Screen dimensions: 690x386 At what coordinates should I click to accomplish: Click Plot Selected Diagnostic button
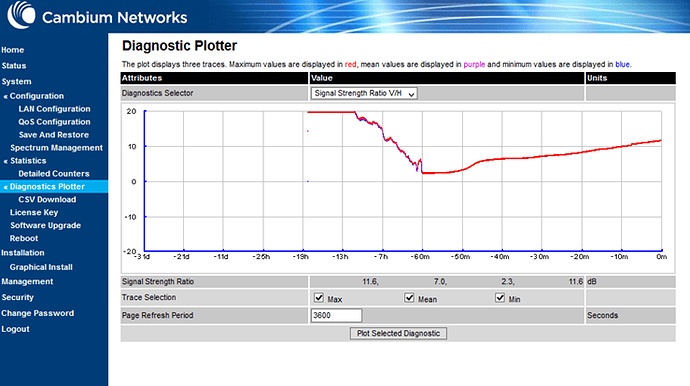pos(398,333)
